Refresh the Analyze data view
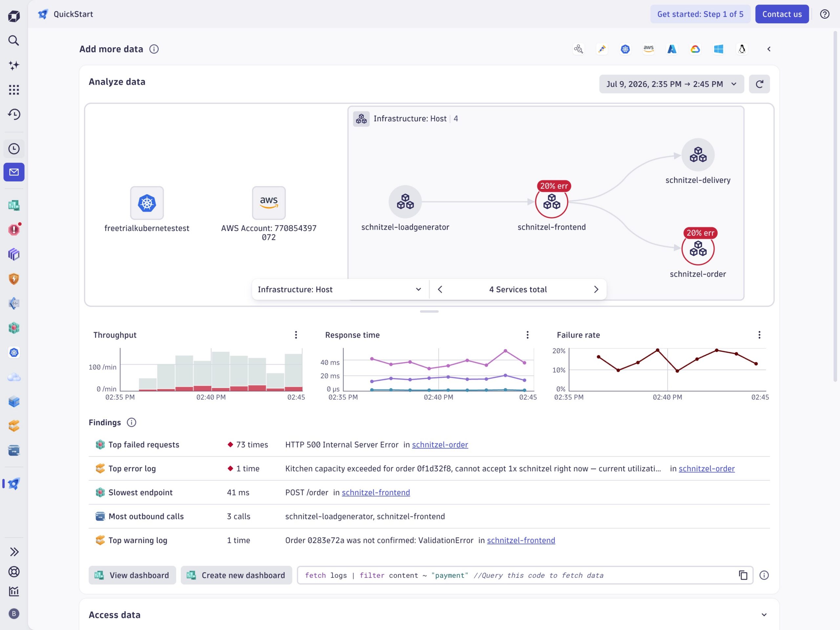840x630 pixels. click(x=759, y=84)
